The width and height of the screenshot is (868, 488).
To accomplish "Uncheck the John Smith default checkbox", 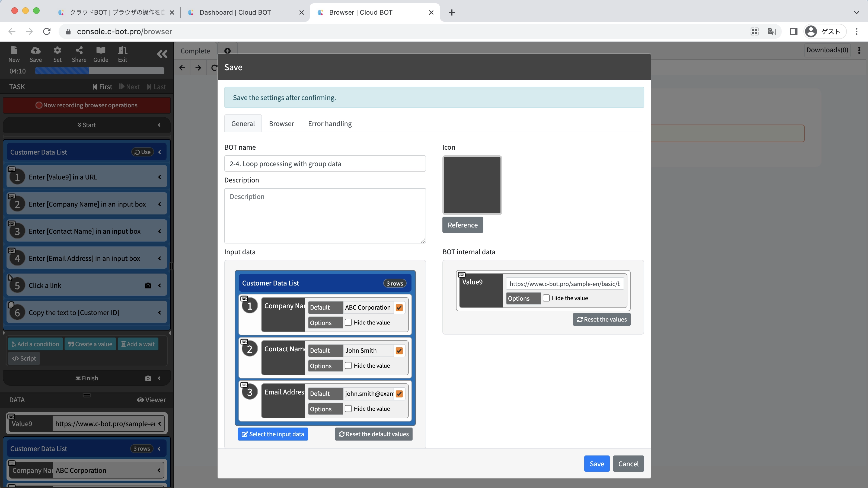I will coord(399,351).
